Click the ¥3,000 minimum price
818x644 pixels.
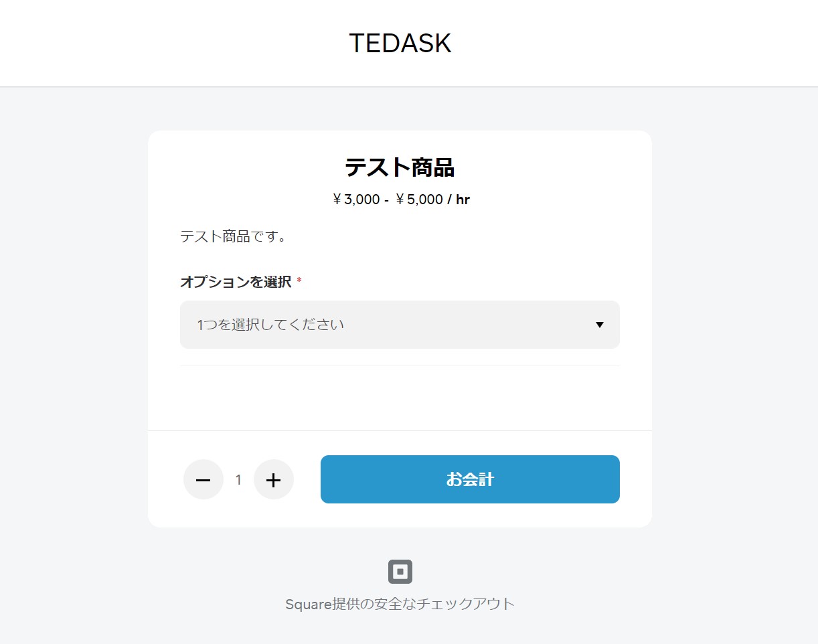click(356, 199)
